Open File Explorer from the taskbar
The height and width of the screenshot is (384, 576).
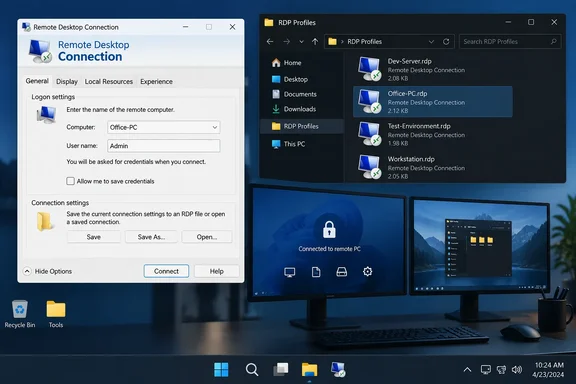click(309, 370)
